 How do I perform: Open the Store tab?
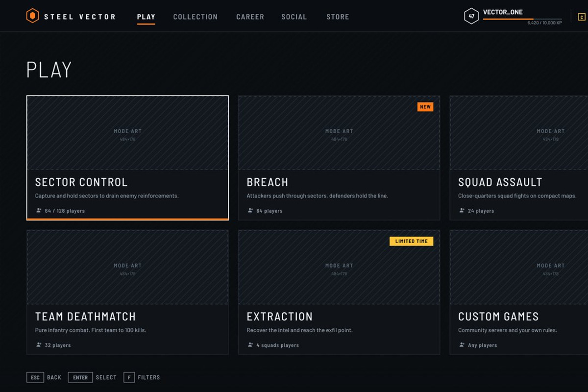(338, 17)
